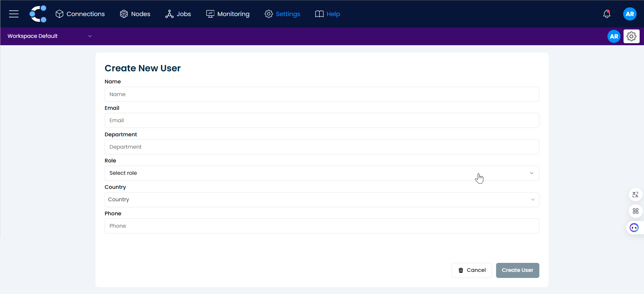Focus the Email input field
Image resolution: width=644 pixels, height=294 pixels.
point(321,121)
